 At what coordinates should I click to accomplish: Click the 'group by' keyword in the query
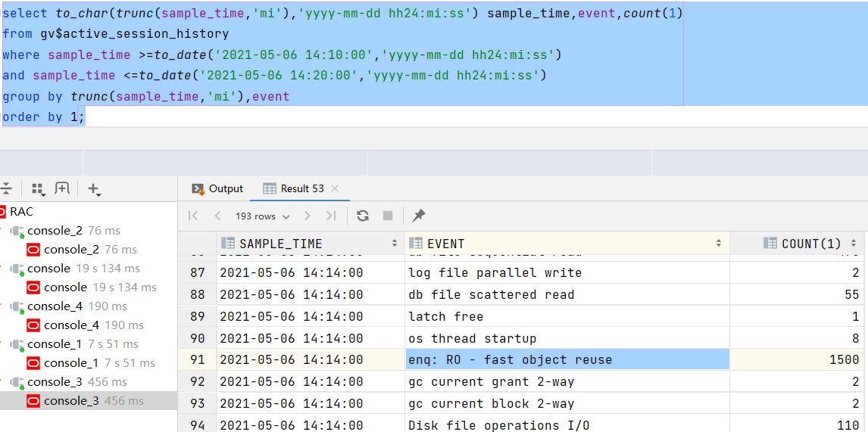(33, 97)
